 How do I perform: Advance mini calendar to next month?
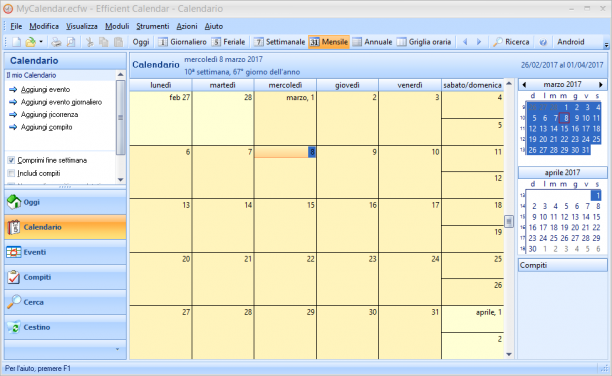(601, 84)
